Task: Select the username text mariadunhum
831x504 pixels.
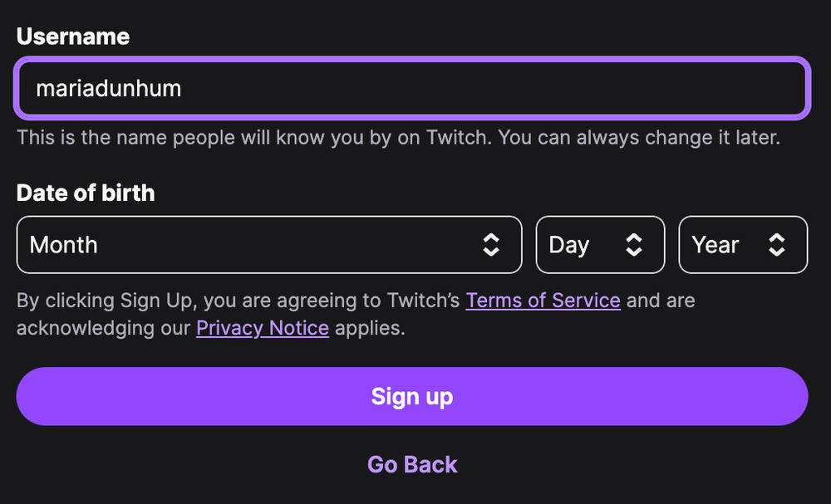Action: (108, 88)
